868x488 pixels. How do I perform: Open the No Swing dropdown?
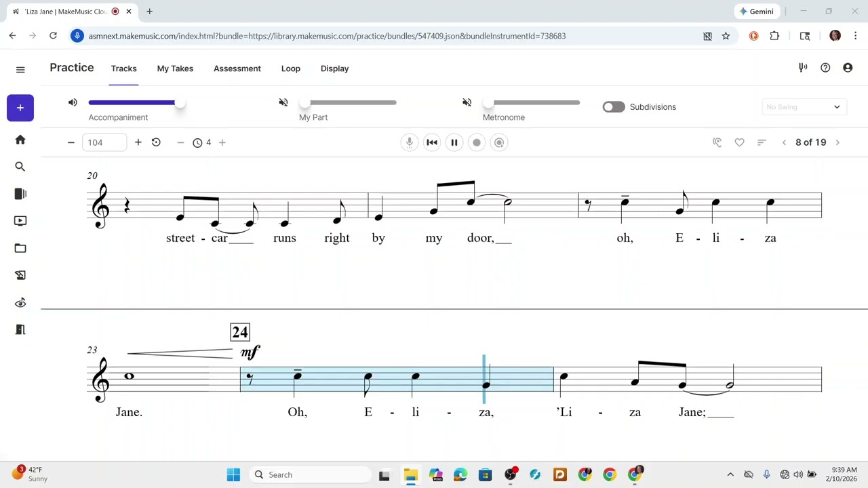pos(803,107)
